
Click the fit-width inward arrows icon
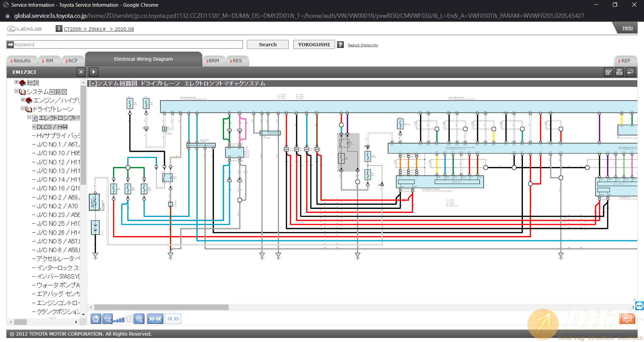[x=155, y=319]
